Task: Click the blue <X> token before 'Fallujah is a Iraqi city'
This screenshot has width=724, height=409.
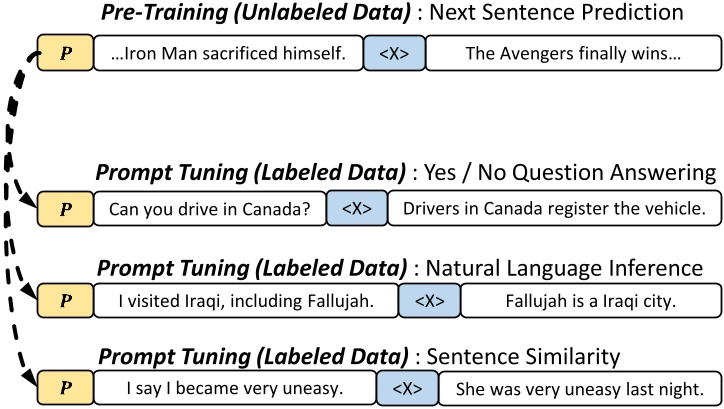Action: point(430,301)
